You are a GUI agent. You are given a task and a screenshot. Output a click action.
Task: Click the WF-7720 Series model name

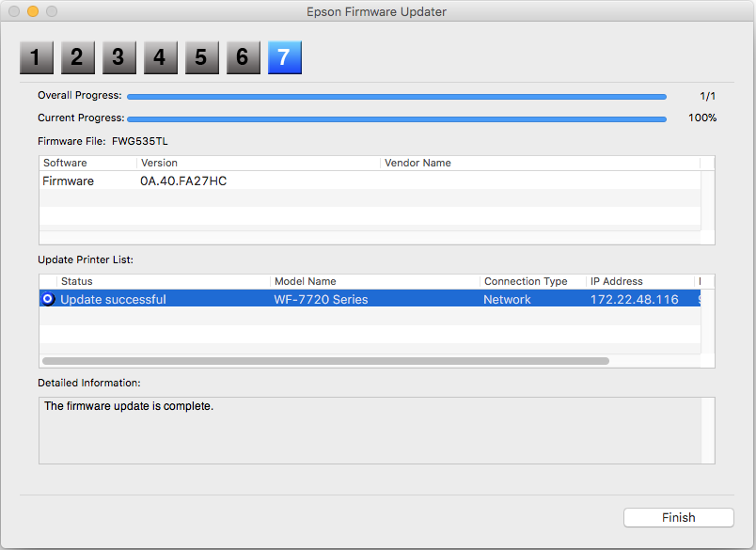click(321, 300)
